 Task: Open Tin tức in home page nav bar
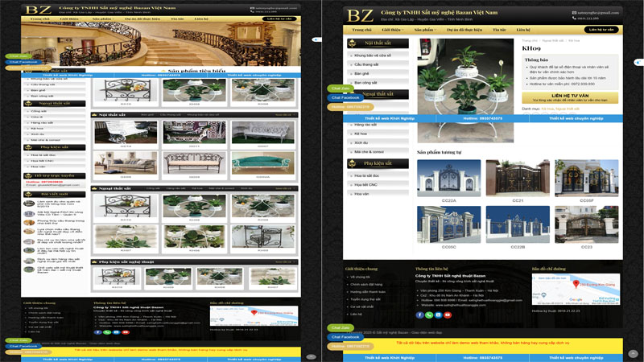(177, 19)
